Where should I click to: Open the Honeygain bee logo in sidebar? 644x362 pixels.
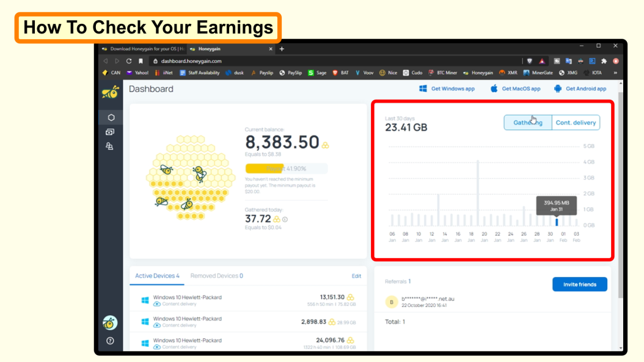(x=111, y=92)
